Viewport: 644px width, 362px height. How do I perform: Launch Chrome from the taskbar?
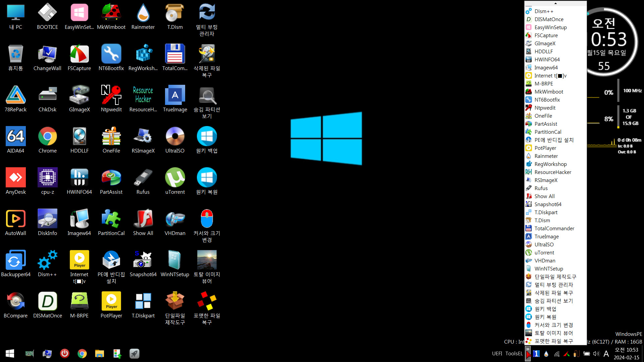[x=82, y=353]
